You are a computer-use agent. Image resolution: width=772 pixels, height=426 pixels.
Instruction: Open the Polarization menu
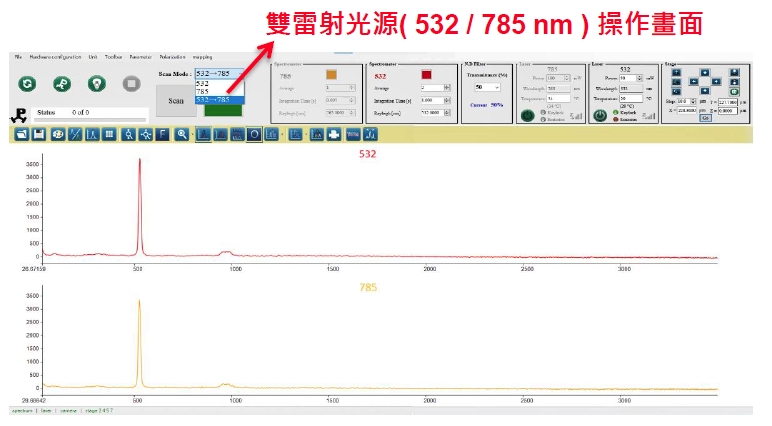click(173, 57)
